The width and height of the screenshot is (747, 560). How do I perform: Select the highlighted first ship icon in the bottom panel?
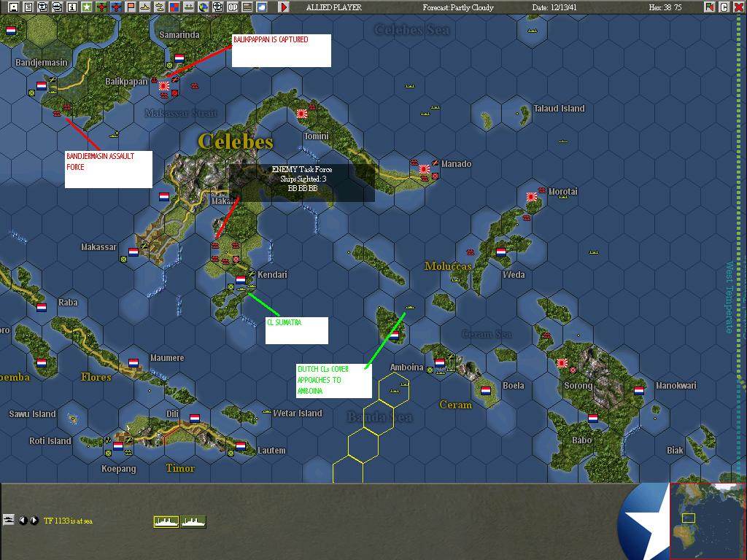[166, 522]
